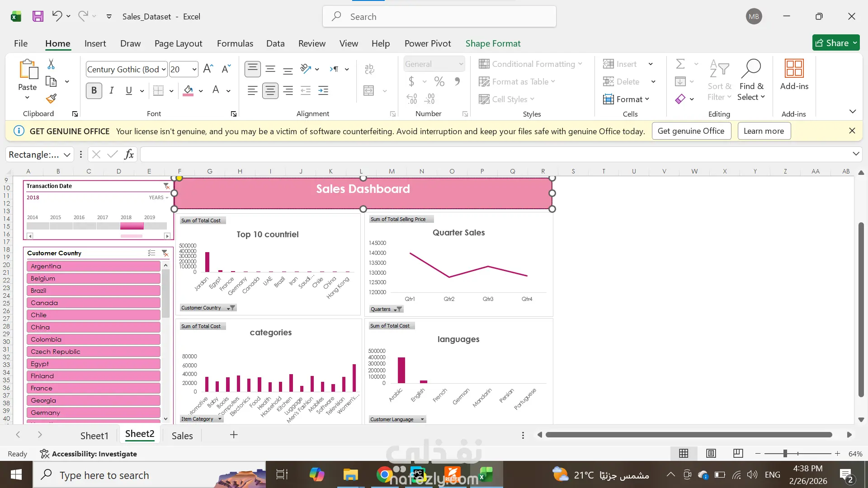Click the Center align icon

click(x=270, y=91)
